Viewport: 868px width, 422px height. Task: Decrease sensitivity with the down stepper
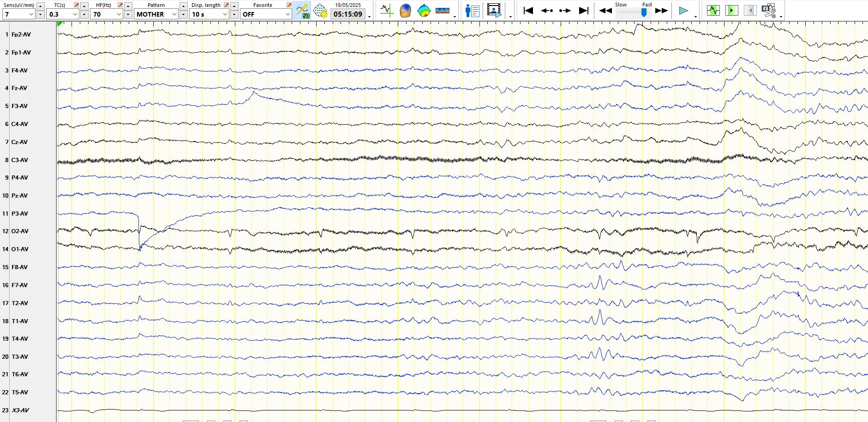pyautogui.click(x=41, y=14)
